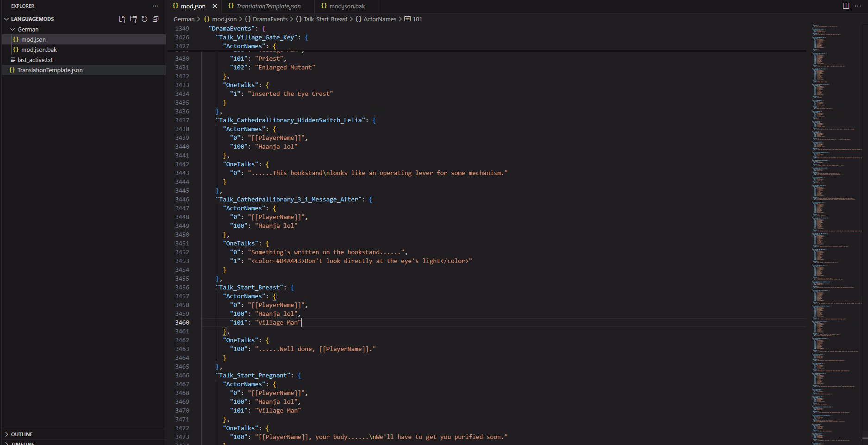
Task: Click the New File icon in Explorer
Action: (122, 19)
